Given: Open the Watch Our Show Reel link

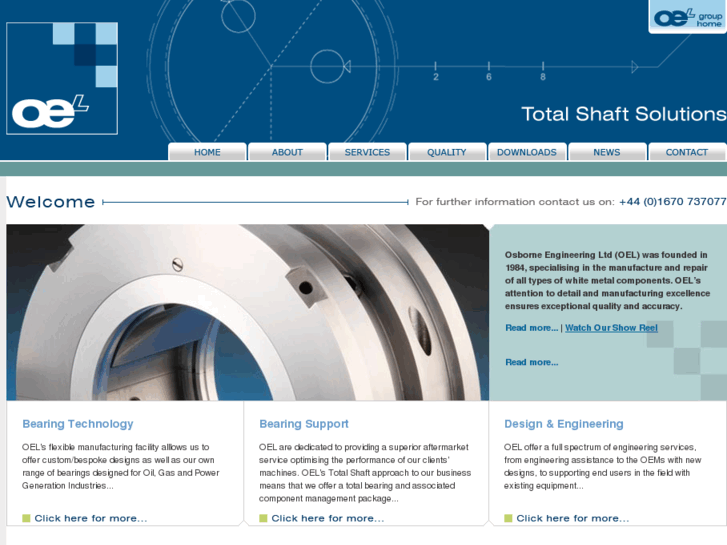Looking at the screenshot, I should point(612,328).
